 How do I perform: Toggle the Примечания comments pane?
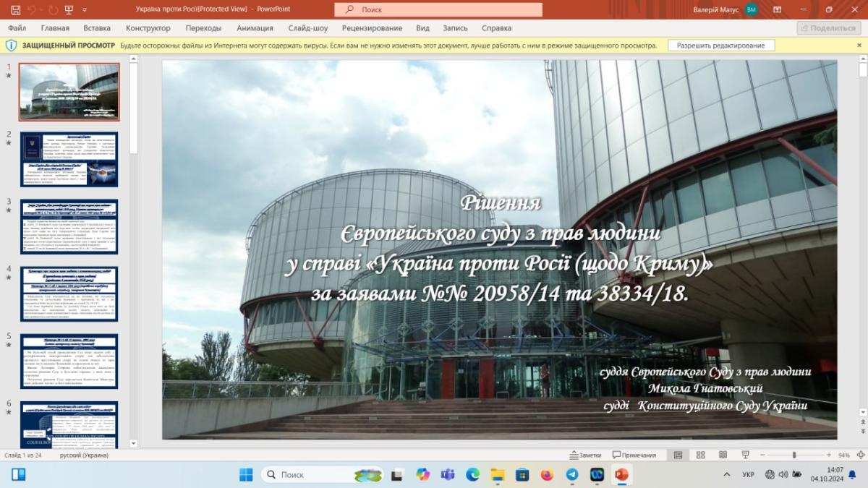click(634, 455)
